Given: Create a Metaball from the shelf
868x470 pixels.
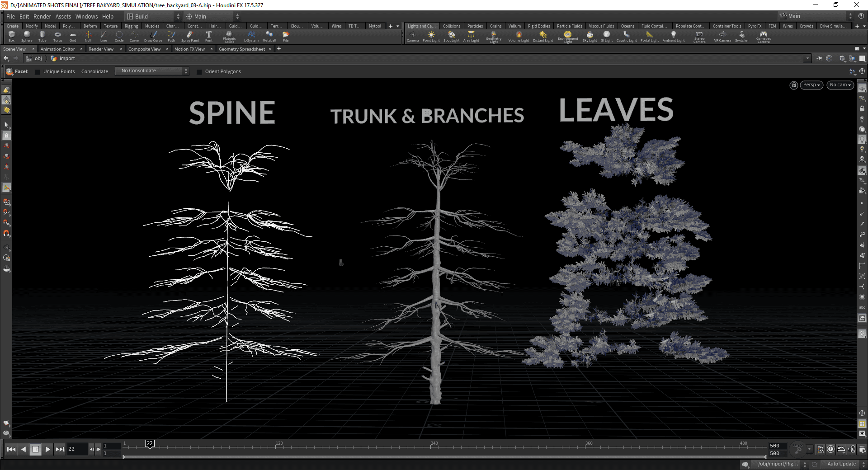Looking at the screenshot, I should click(x=269, y=36).
